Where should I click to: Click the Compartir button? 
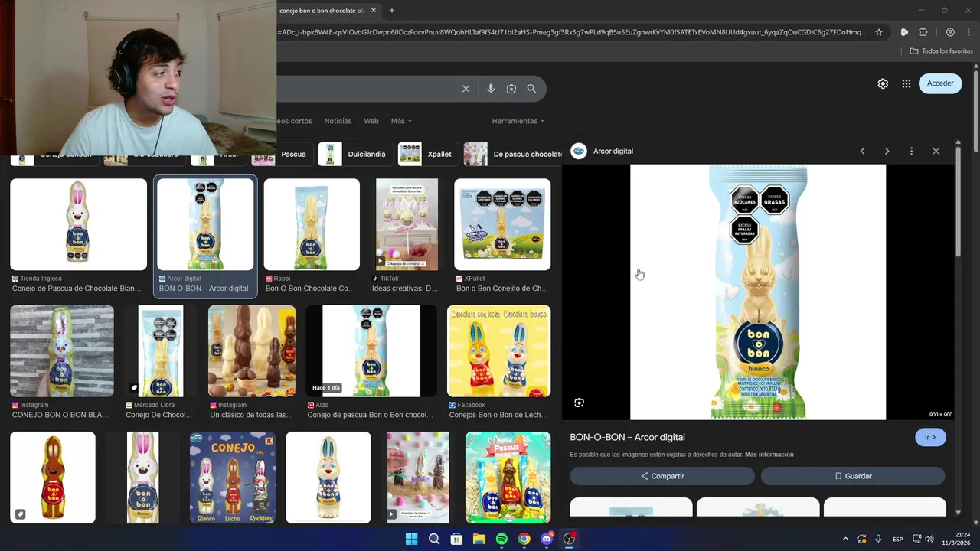662,476
